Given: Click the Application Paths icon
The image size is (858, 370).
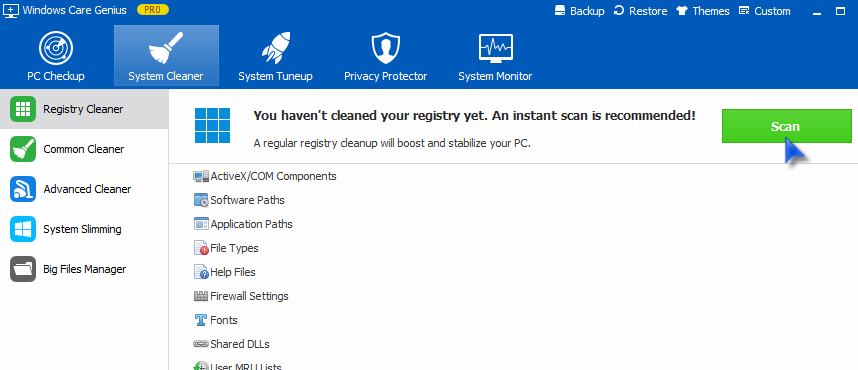Looking at the screenshot, I should click(201, 224).
